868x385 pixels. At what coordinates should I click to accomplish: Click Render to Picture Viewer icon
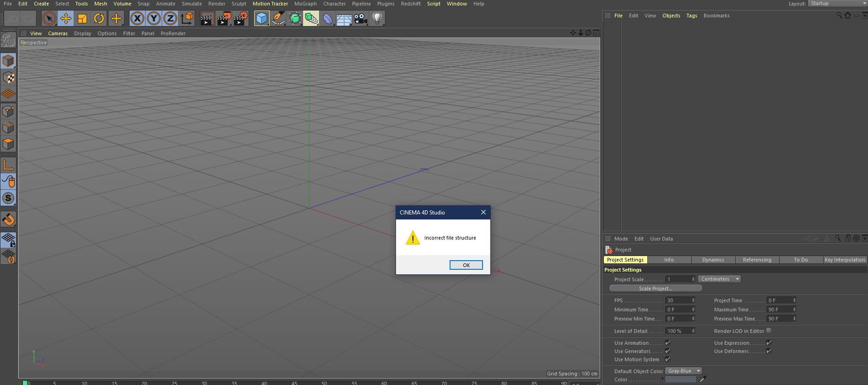[224, 18]
